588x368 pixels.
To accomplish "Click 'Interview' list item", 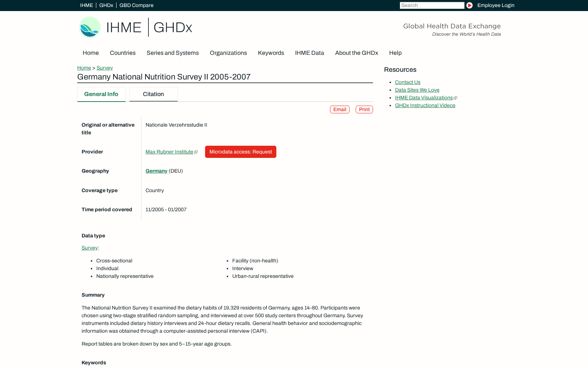I will 243,268.
